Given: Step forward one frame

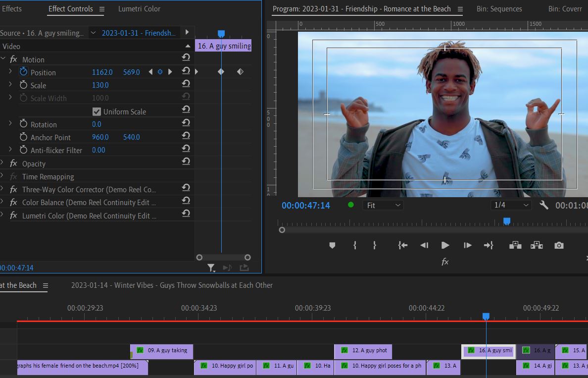Looking at the screenshot, I should point(467,246).
